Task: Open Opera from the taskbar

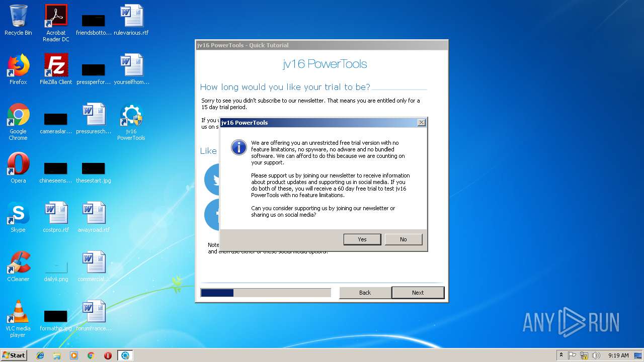Action: coord(108,355)
